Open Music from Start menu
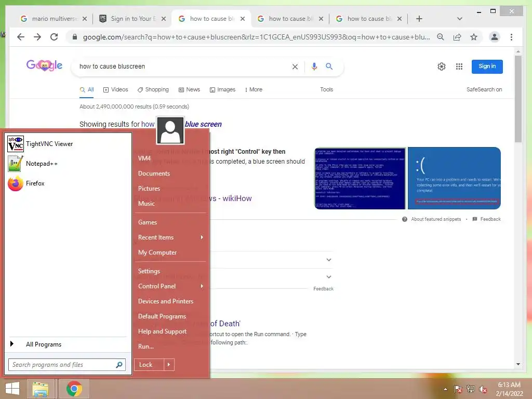 (x=146, y=204)
